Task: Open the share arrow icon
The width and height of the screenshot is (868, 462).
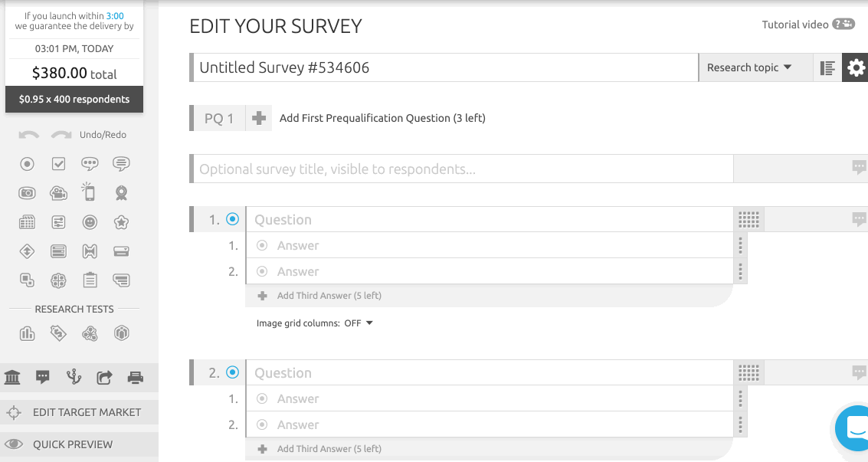Action: (104, 377)
